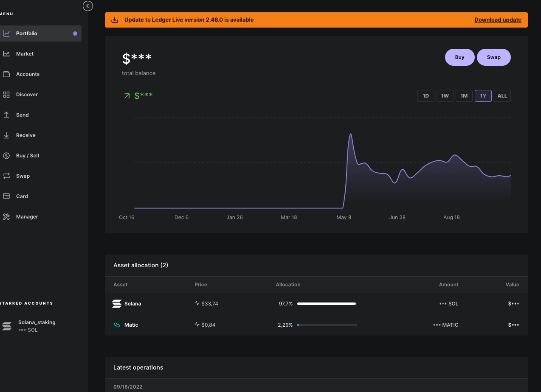The image size is (541, 392).
Task: Click the Latest operations heading
Action: tap(138, 367)
